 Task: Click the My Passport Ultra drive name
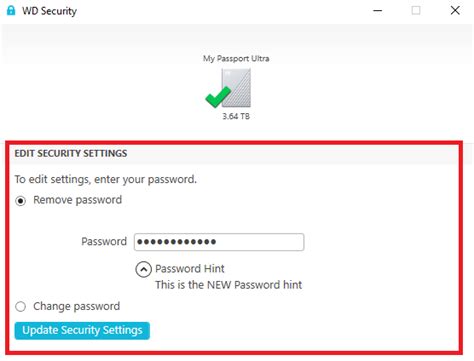(x=236, y=59)
